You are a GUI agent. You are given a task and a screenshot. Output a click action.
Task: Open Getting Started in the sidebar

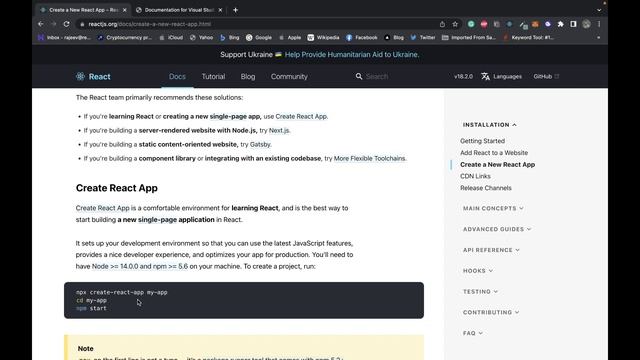pos(482,141)
